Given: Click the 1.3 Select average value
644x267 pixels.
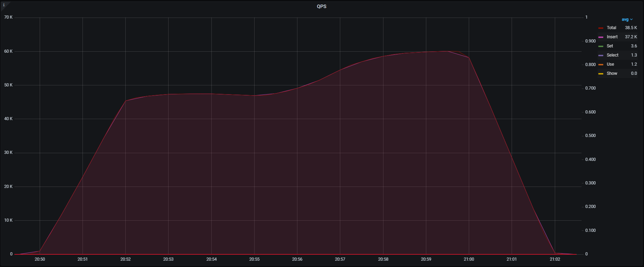Looking at the screenshot, I should click(x=634, y=55).
